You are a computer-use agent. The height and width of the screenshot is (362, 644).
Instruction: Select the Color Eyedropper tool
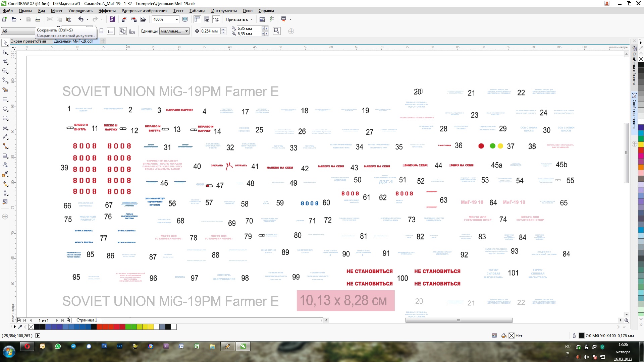[x=5, y=174]
